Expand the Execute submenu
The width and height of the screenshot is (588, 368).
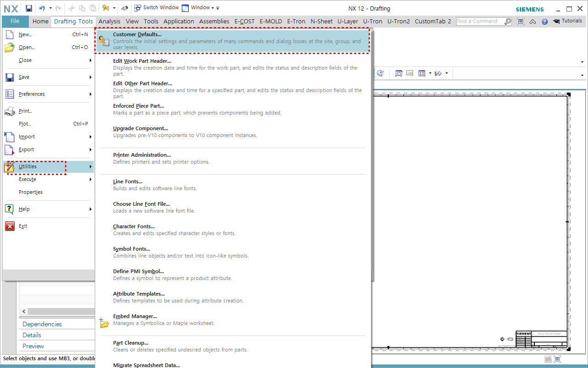pyautogui.click(x=48, y=179)
